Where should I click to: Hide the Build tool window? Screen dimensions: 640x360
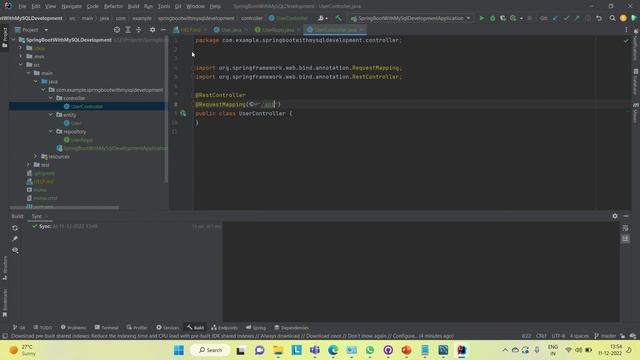(x=626, y=216)
